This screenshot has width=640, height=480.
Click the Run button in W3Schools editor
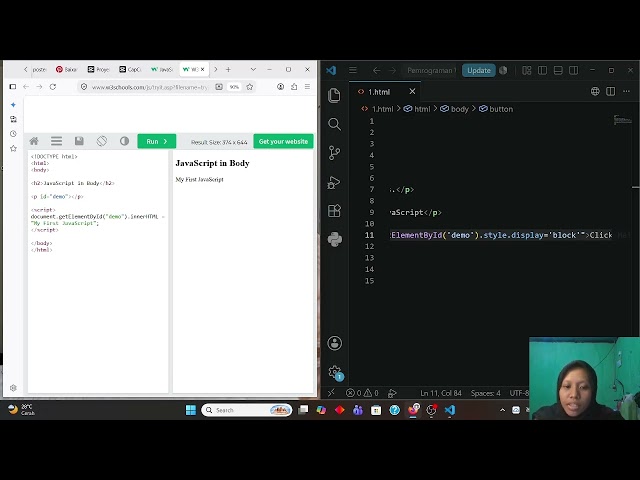[x=157, y=141]
